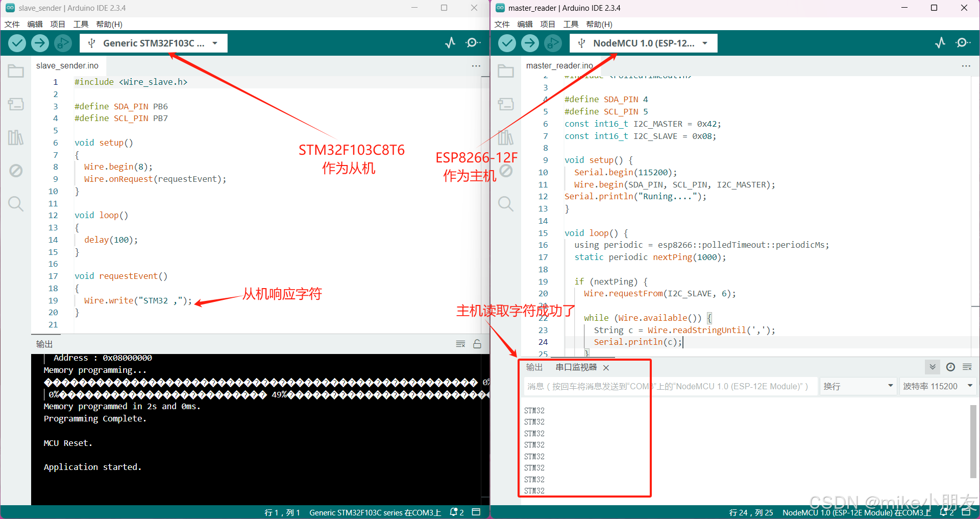Open 项目 menu in master_reader window

coord(548,24)
